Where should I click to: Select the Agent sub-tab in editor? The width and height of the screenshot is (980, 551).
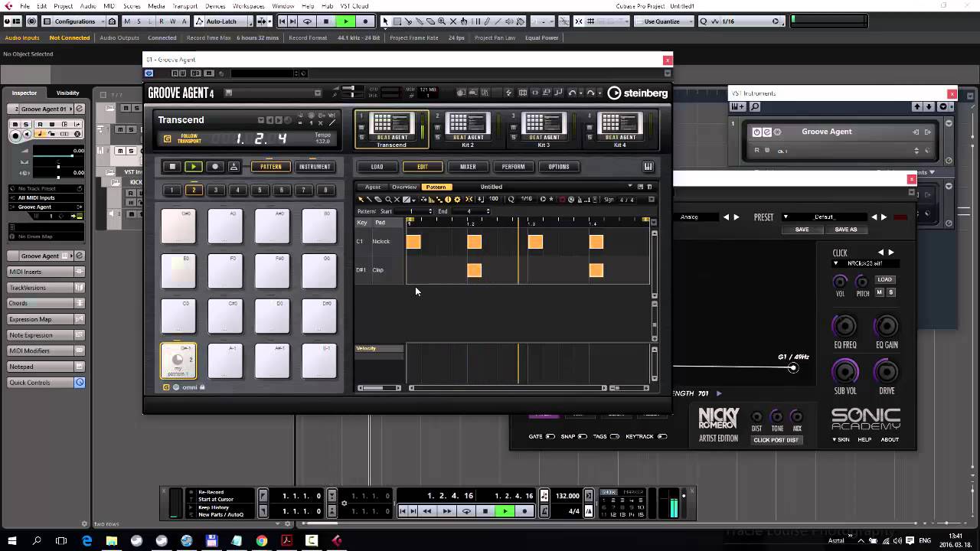pos(373,187)
